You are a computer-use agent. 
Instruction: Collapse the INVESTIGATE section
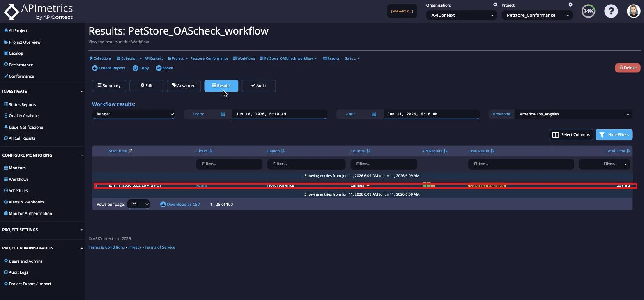[42, 91]
